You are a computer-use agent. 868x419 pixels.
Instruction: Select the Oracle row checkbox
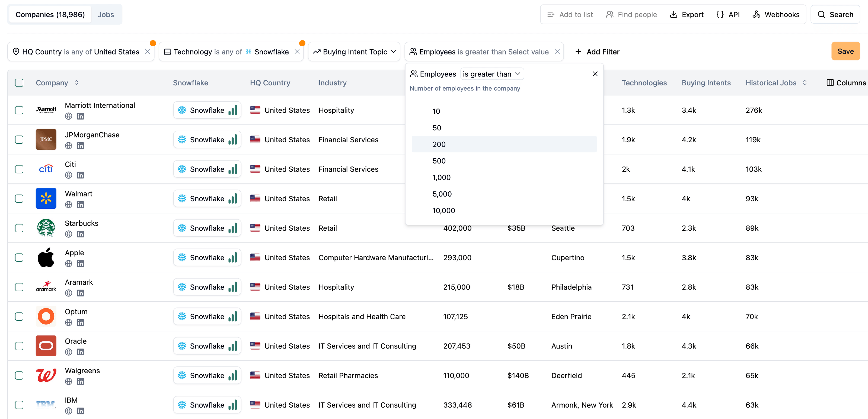pos(19,346)
